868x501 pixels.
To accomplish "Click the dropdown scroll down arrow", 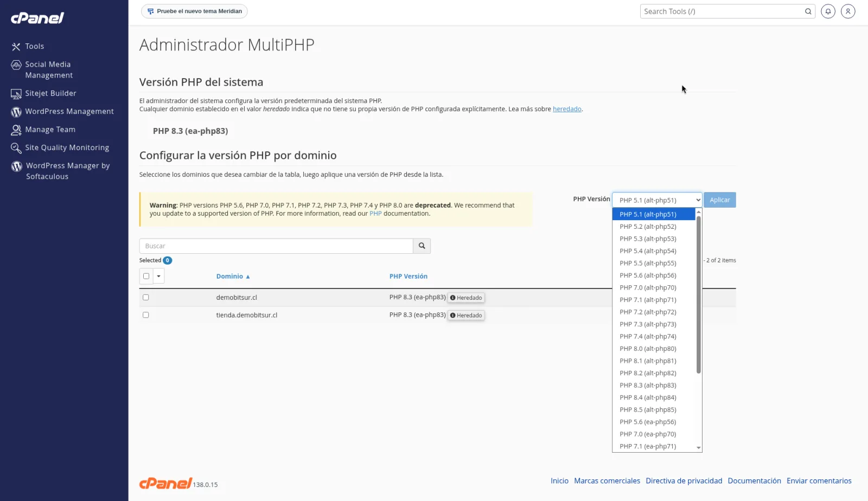I will click(699, 448).
